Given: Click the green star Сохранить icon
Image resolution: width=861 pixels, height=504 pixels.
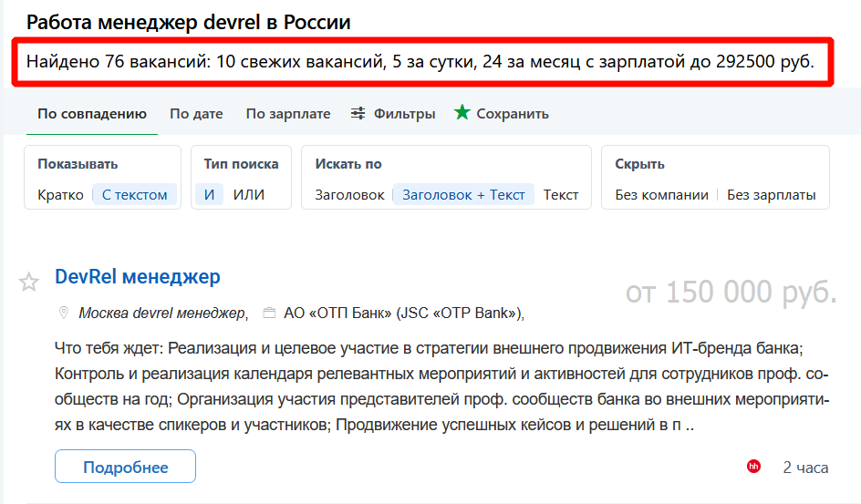Looking at the screenshot, I should click(462, 113).
